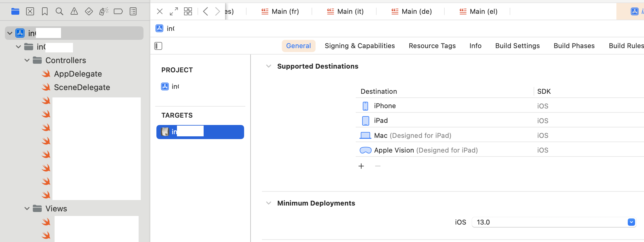Click the plus button to add destination
This screenshot has height=242, width=644.
361,166
